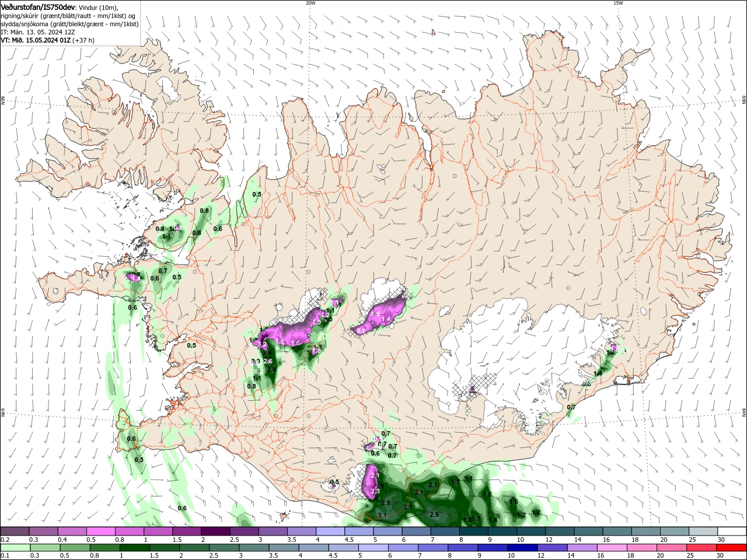Click the 2.4 precipitation value on the map
Screen dimensions: 747x560
[x=271, y=370]
